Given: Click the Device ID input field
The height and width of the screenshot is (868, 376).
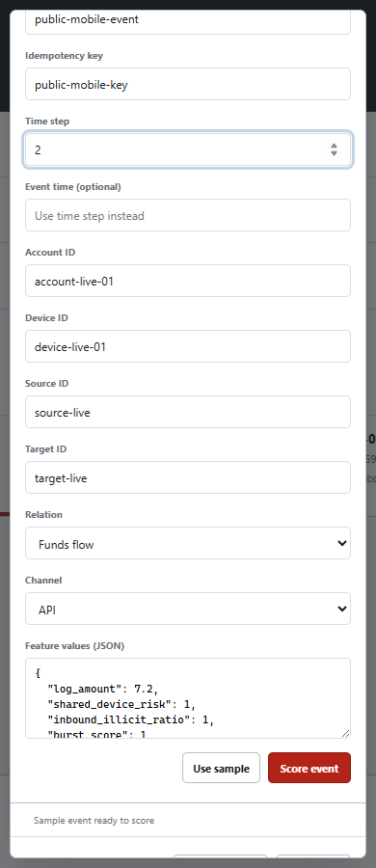Looking at the screenshot, I should [188, 346].
